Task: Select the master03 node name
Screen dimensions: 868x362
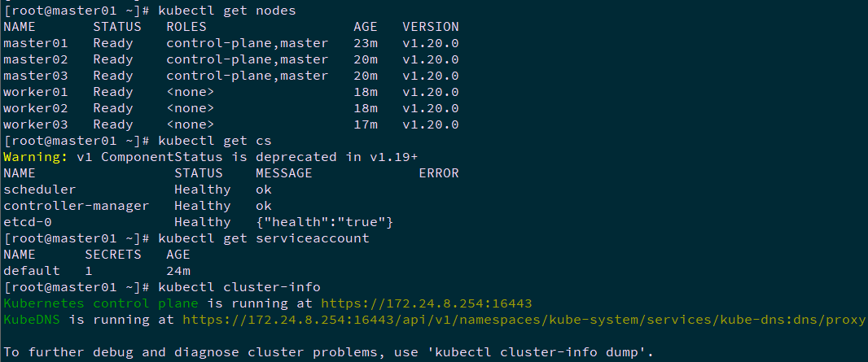Action: [x=36, y=76]
